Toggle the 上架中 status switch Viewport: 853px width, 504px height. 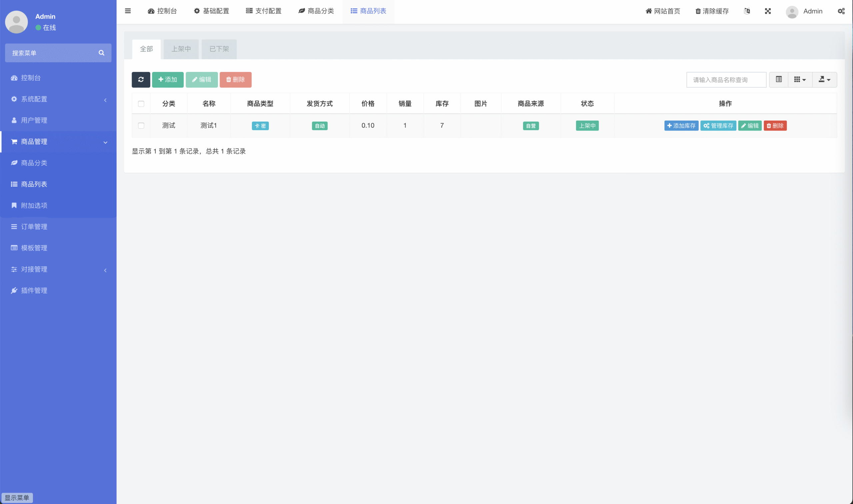587,126
